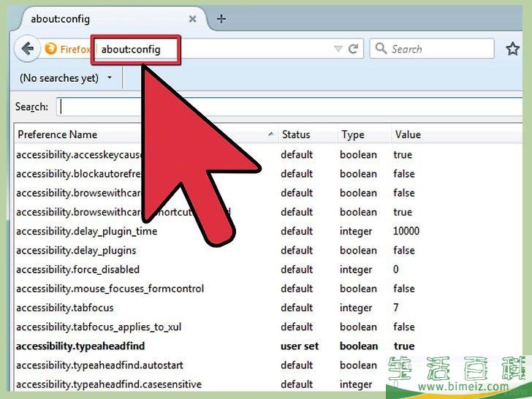Reload the page with the refresh icon
This screenshot has height=399, width=532.
pos(353,49)
